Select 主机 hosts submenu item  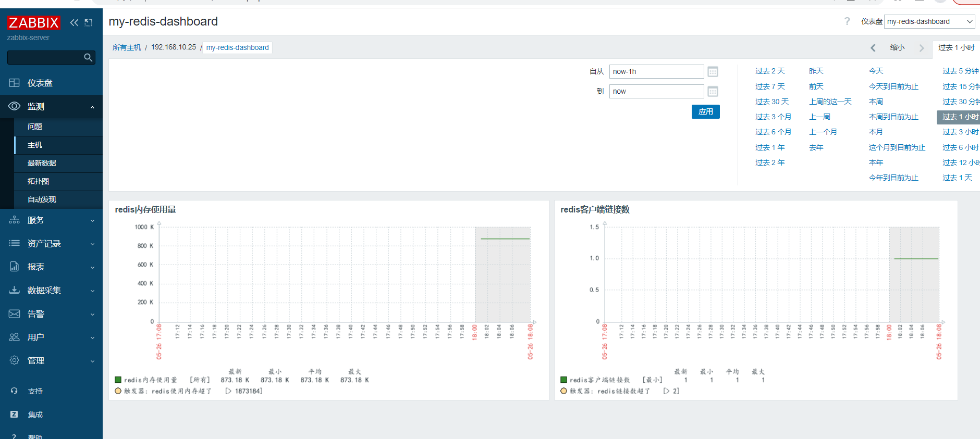click(58, 145)
